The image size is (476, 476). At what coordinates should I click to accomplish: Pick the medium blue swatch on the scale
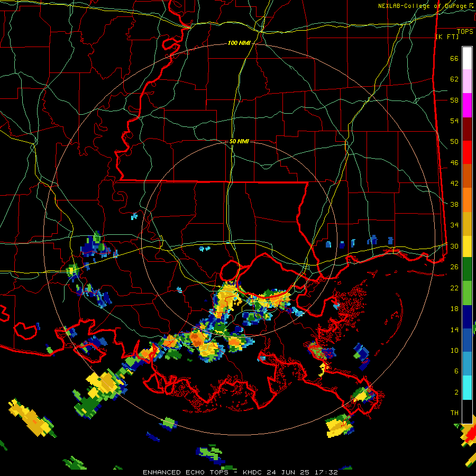pyautogui.click(x=467, y=341)
